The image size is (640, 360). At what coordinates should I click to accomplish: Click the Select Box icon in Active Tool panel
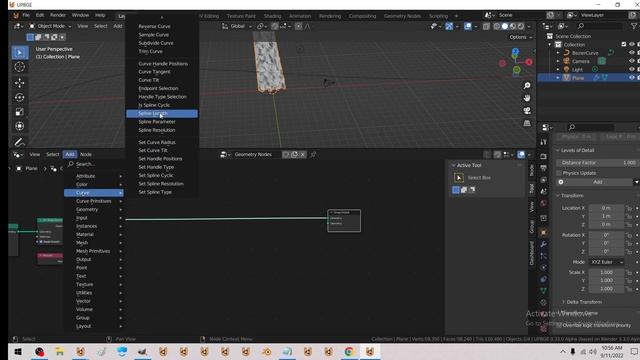click(459, 178)
